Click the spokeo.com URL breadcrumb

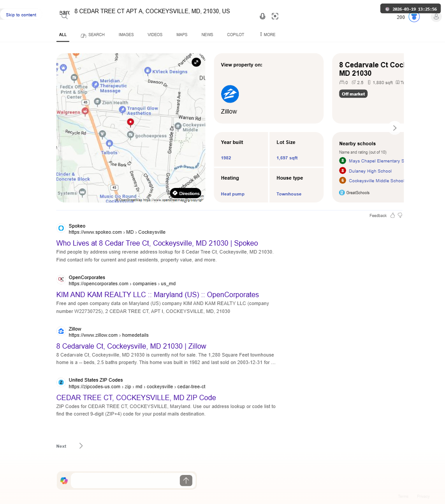click(117, 232)
